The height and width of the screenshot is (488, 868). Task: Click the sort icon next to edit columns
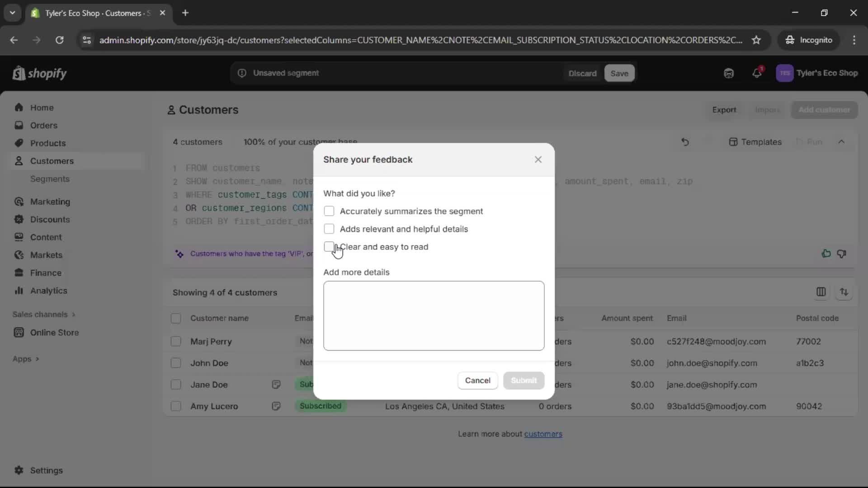[x=844, y=292]
